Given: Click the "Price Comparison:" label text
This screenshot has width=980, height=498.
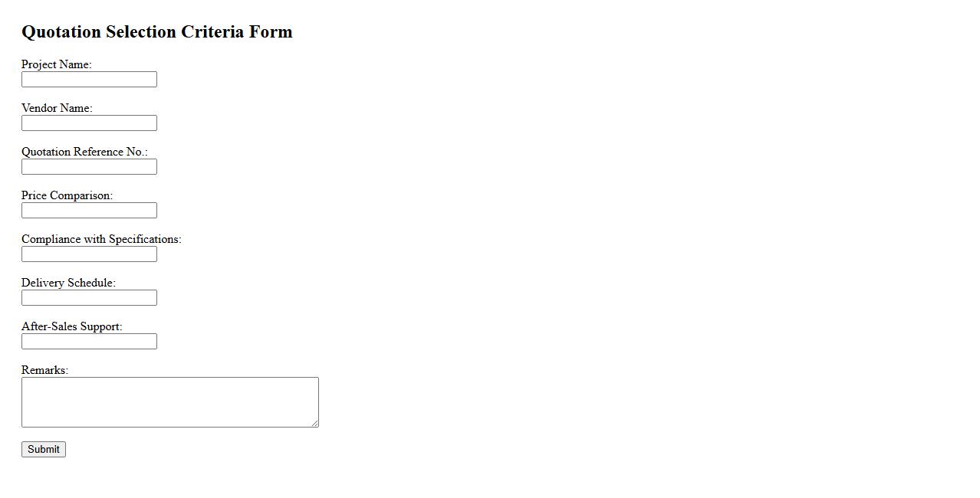Looking at the screenshot, I should [67, 195].
